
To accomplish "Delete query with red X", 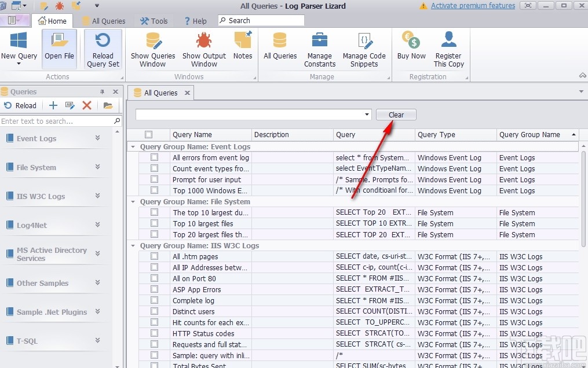I will (x=87, y=105).
